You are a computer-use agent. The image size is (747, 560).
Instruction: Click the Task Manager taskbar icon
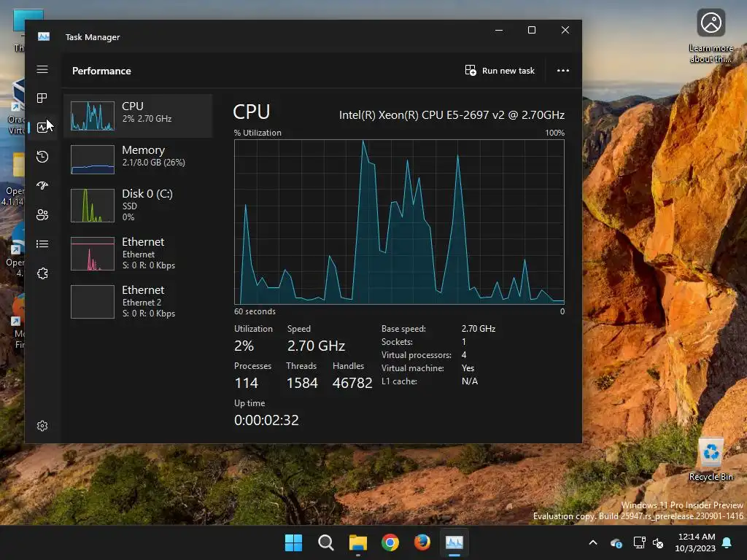454,542
